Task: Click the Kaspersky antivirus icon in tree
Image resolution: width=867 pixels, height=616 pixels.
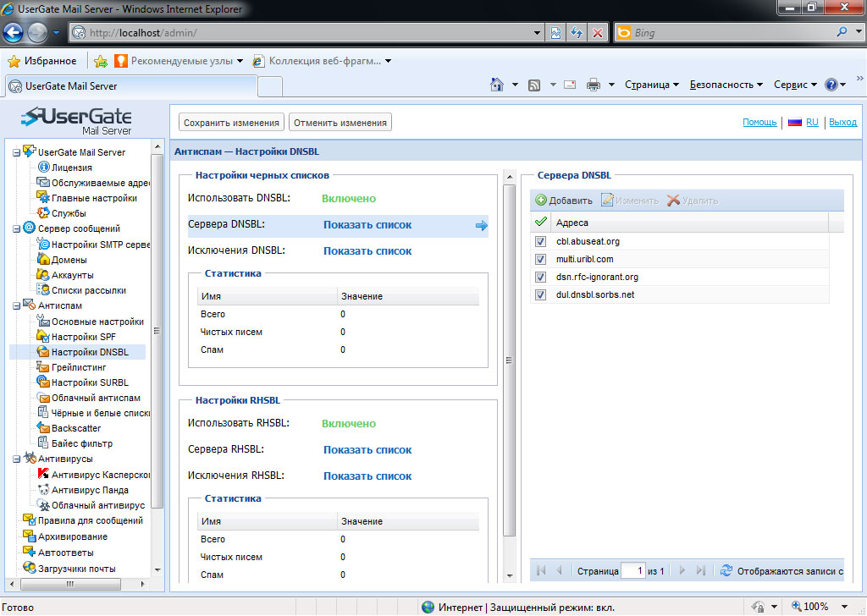Action: click(44, 475)
